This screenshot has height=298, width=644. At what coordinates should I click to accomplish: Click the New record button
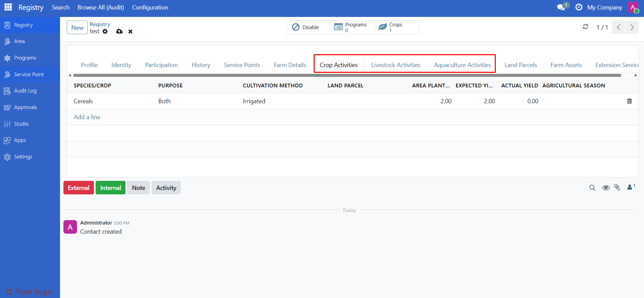tap(77, 28)
